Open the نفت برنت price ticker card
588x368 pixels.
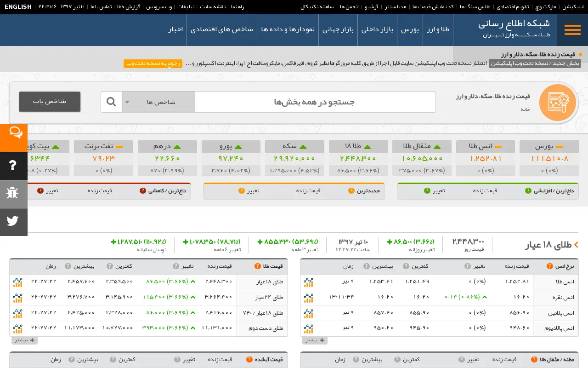click(x=103, y=158)
